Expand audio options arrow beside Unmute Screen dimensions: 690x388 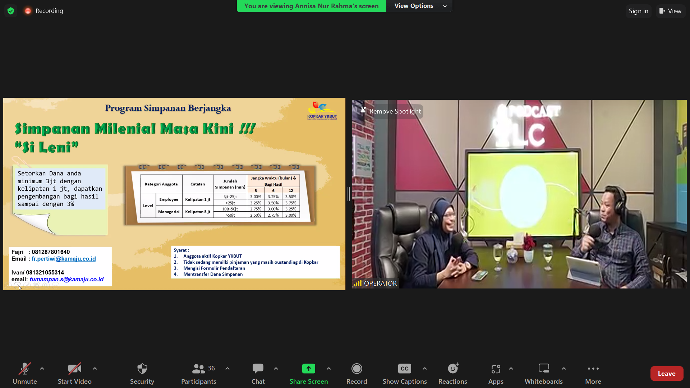click(x=42, y=369)
